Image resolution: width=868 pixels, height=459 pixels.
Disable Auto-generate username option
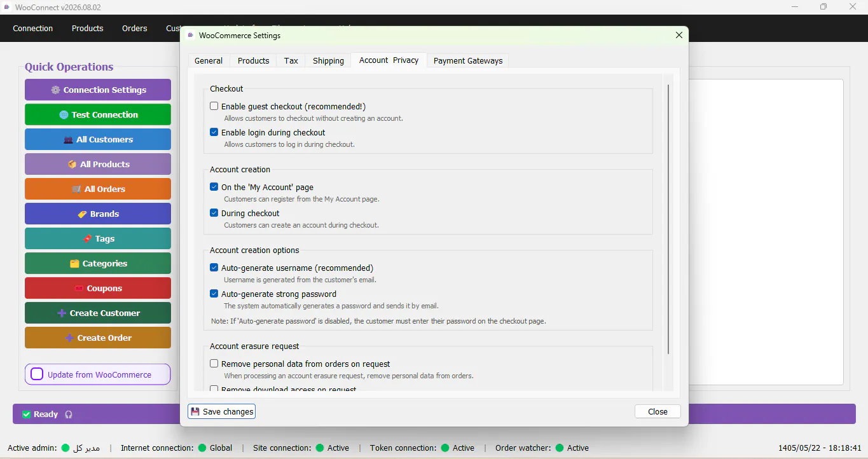pyautogui.click(x=214, y=268)
